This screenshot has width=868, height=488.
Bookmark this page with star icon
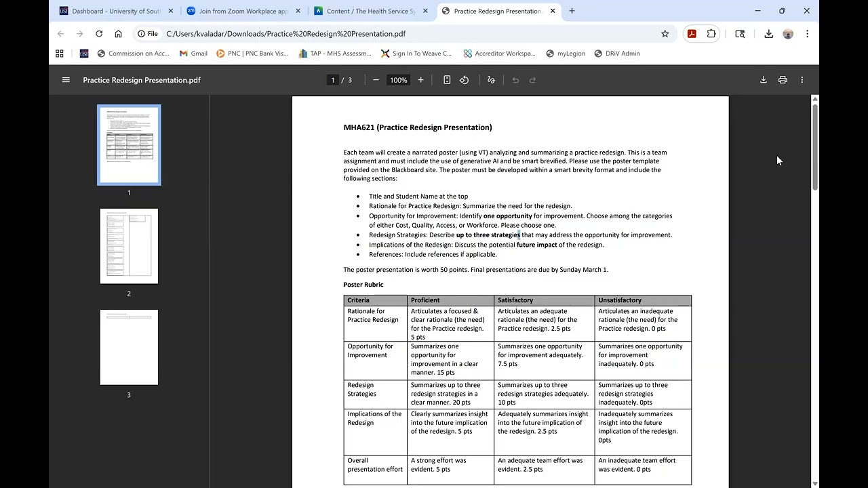coord(665,34)
